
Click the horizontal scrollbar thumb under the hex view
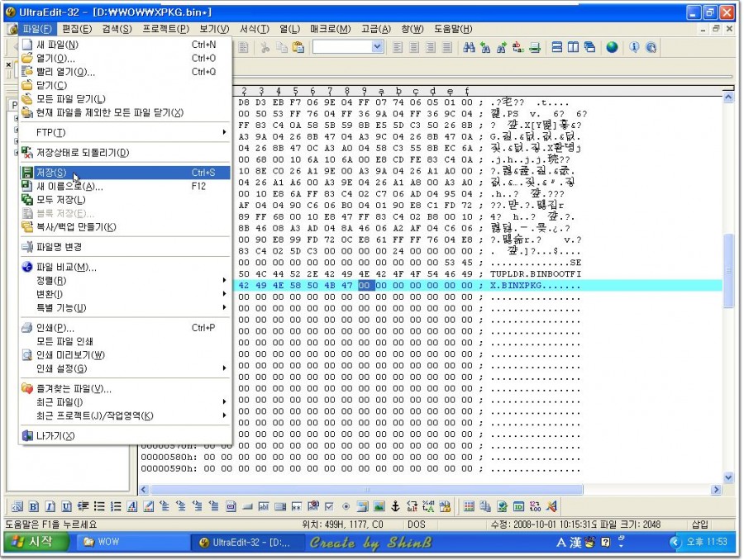366,489
